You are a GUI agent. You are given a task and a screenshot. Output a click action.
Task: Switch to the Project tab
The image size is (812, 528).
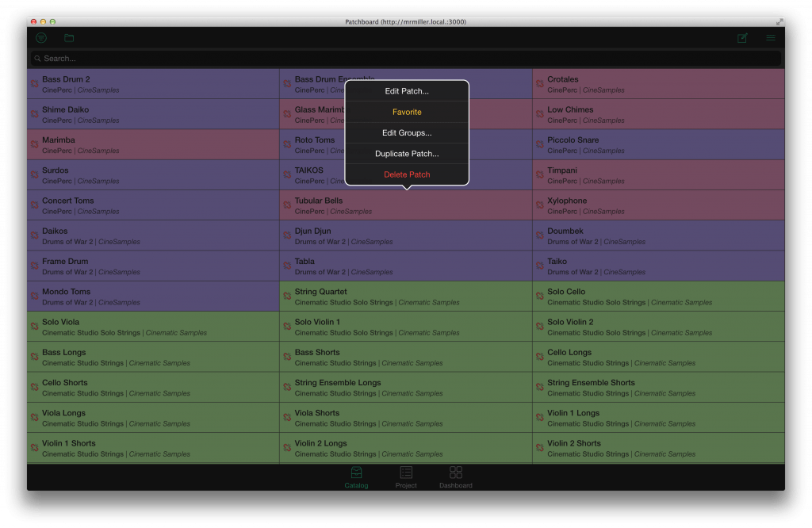pyautogui.click(x=406, y=477)
